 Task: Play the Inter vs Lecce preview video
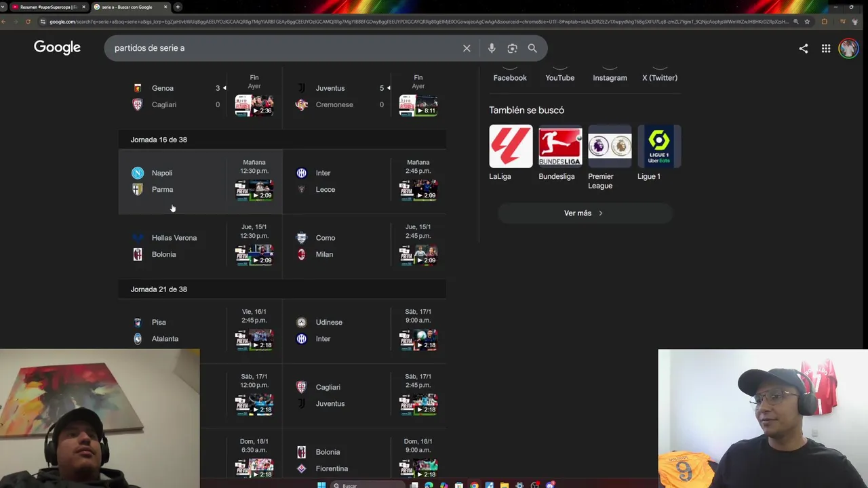pos(418,190)
